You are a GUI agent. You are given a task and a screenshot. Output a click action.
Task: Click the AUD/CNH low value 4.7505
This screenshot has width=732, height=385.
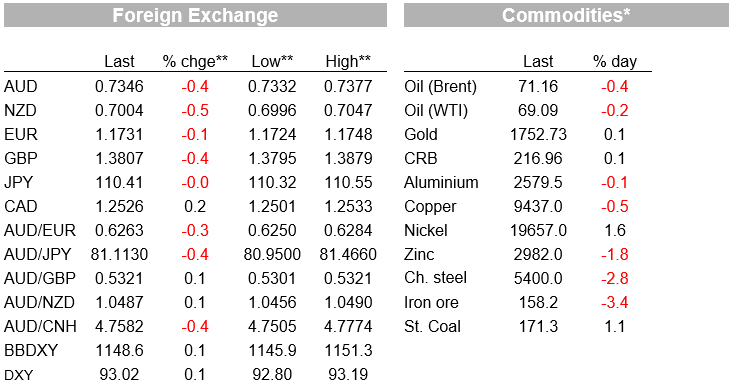[272, 326]
